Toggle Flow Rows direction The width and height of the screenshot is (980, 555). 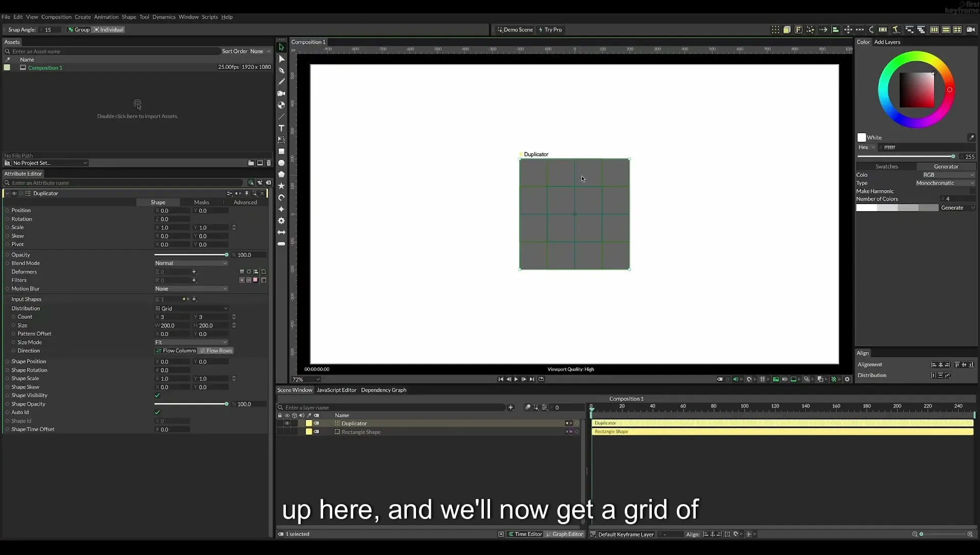point(216,350)
